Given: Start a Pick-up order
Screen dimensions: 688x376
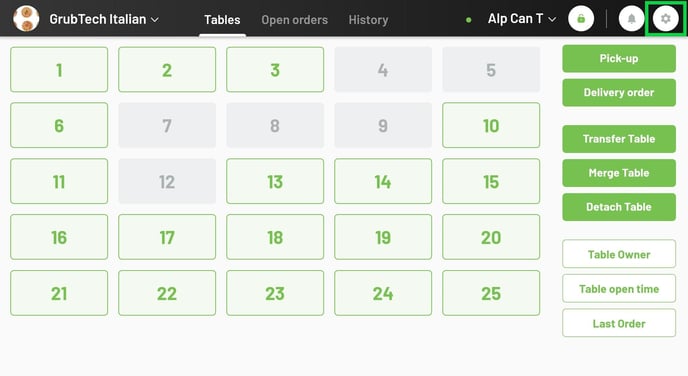Looking at the screenshot, I should (619, 58).
